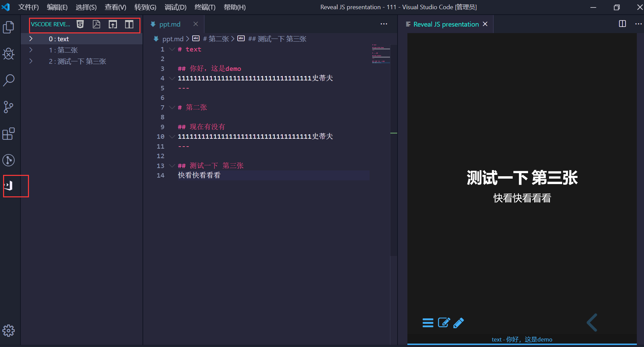The height and width of the screenshot is (347, 644).
Task: Open the hamburger menu in the presentation preview
Action: [428, 322]
